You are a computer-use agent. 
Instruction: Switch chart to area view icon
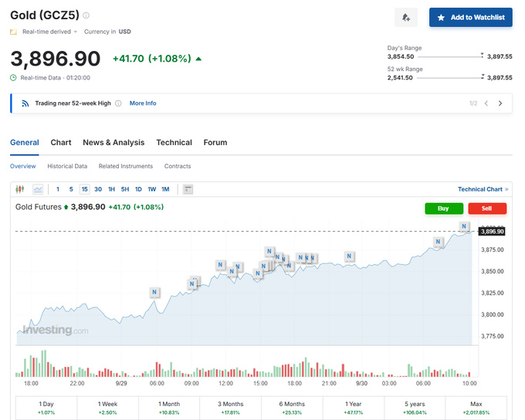[38, 189]
